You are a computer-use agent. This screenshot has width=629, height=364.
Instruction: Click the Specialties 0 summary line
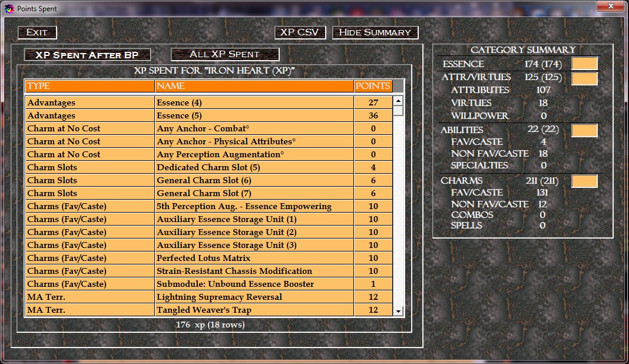[499, 166]
